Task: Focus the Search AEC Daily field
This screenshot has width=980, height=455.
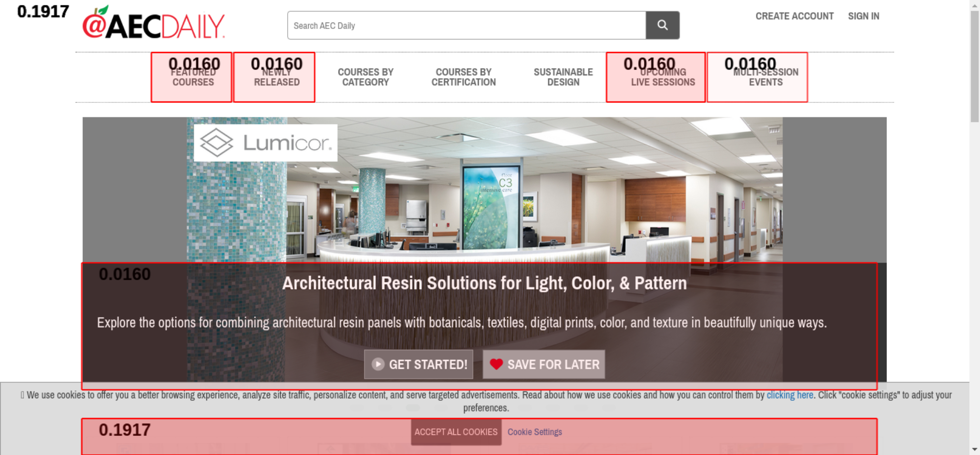Action: pos(466,25)
